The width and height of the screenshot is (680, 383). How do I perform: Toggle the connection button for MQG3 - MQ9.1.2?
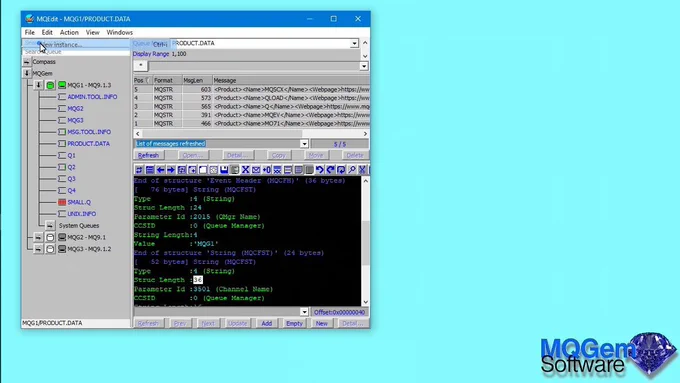50,249
